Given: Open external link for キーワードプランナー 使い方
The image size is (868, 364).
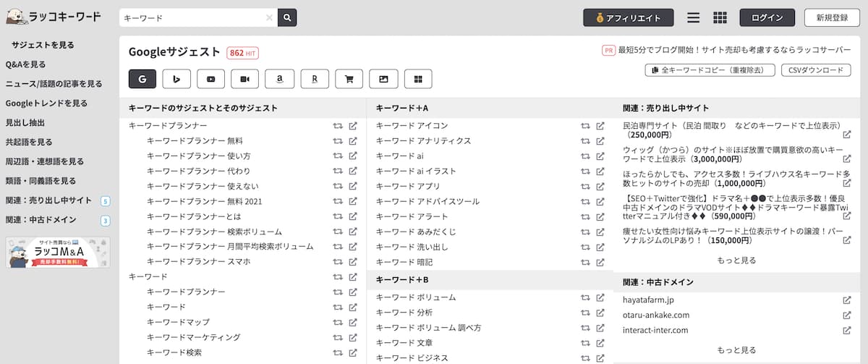Looking at the screenshot, I should tap(353, 156).
